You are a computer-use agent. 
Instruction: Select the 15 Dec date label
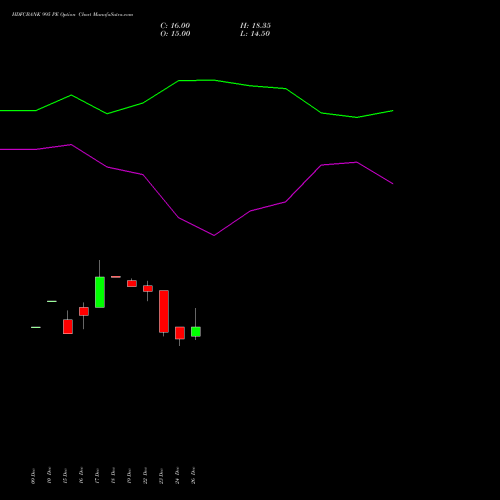(x=65, y=476)
